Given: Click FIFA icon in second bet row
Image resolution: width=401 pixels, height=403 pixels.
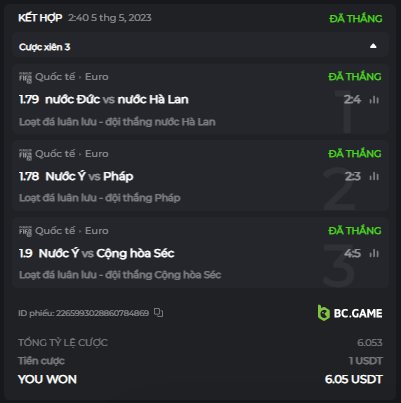Looking at the screenshot, I should (25, 154).
